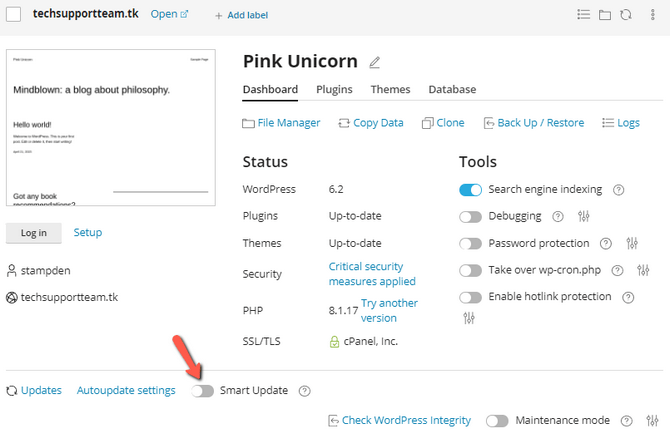Image resolution: width=670 pixels, height=434 pixels.
Task: Click help icon beside Search engine indexing
Action: (x=619, y=190)
